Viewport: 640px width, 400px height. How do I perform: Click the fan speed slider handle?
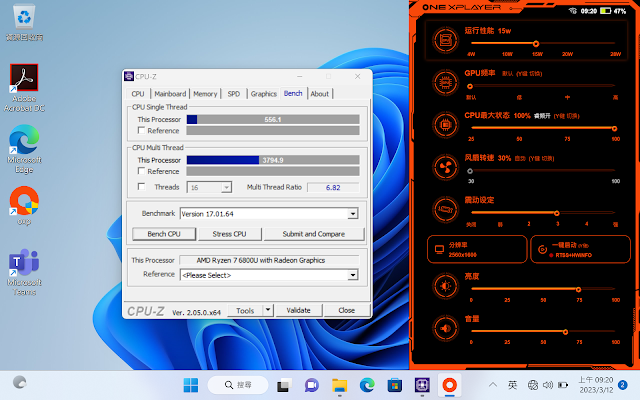click(470, 171)
